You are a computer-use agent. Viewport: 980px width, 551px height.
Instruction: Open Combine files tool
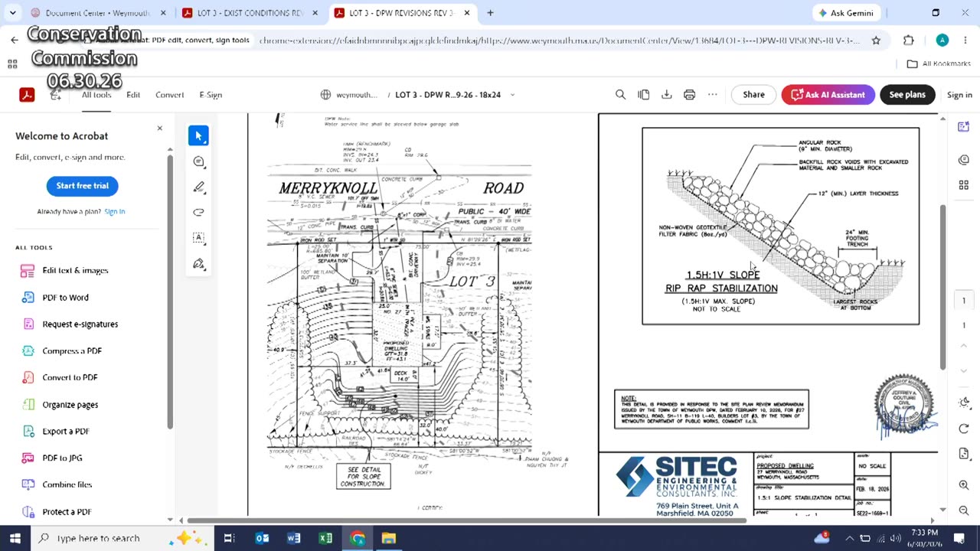(67, 484)
